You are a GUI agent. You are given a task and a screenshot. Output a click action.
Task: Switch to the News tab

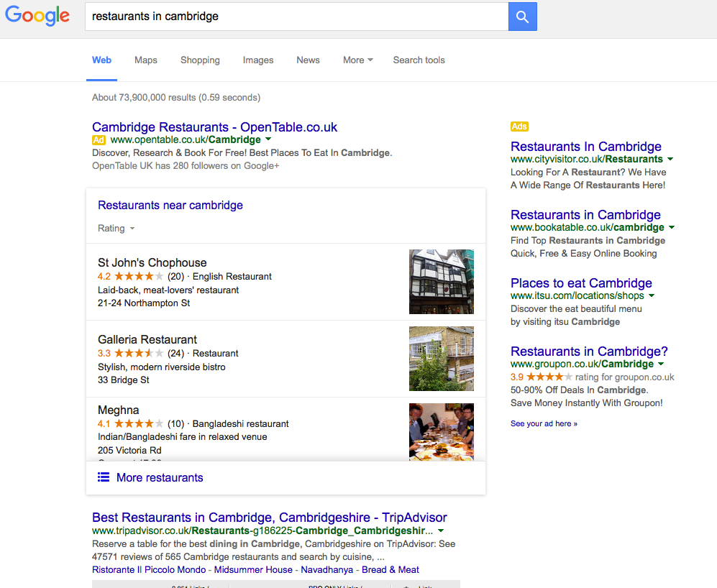coord(309,60)
